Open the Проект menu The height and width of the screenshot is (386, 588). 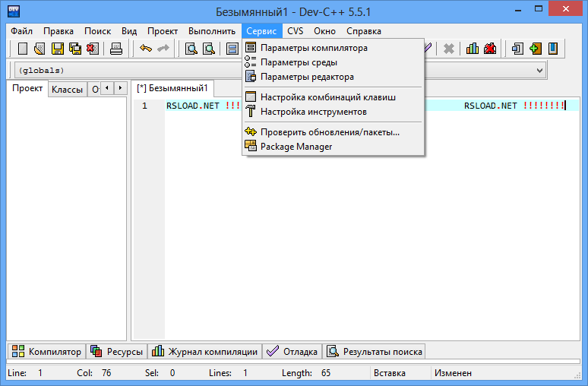pos(163,31)
